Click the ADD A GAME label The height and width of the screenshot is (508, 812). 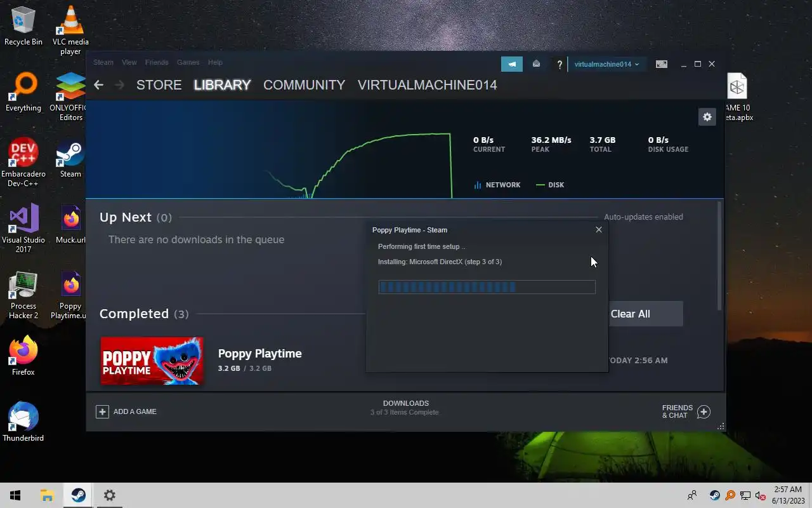point(135,411)
